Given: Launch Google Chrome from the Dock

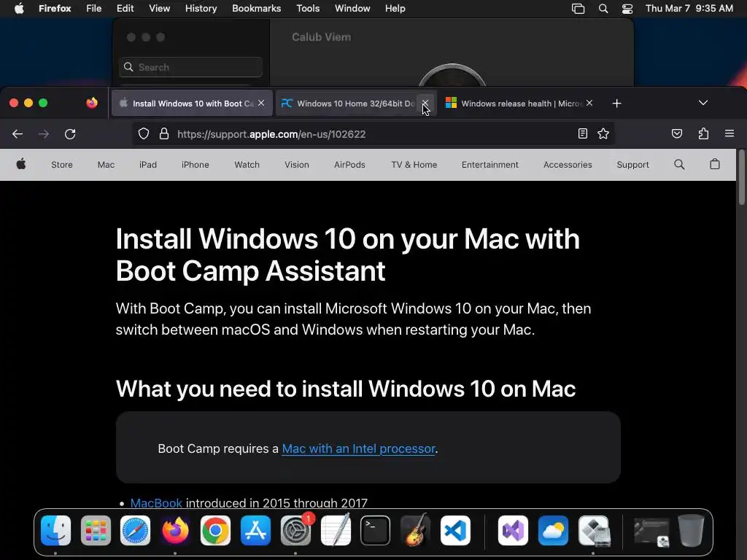Looking at the screenshot, I should (x=215, y=531).
